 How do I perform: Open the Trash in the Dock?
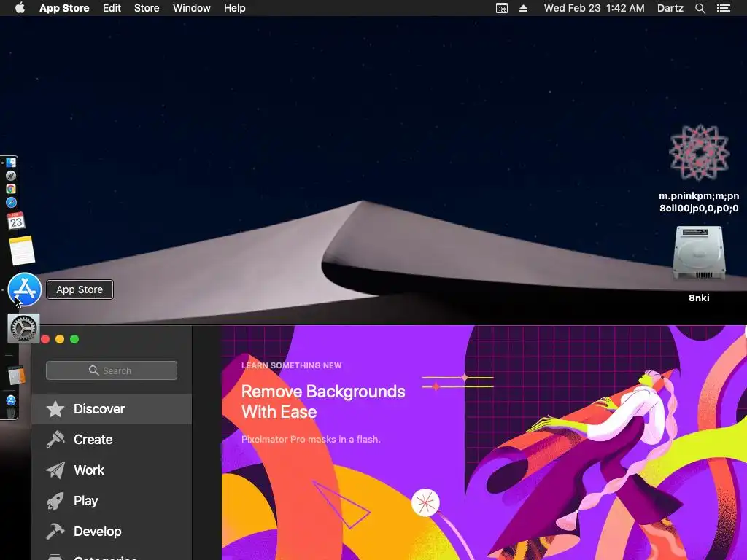11,413
